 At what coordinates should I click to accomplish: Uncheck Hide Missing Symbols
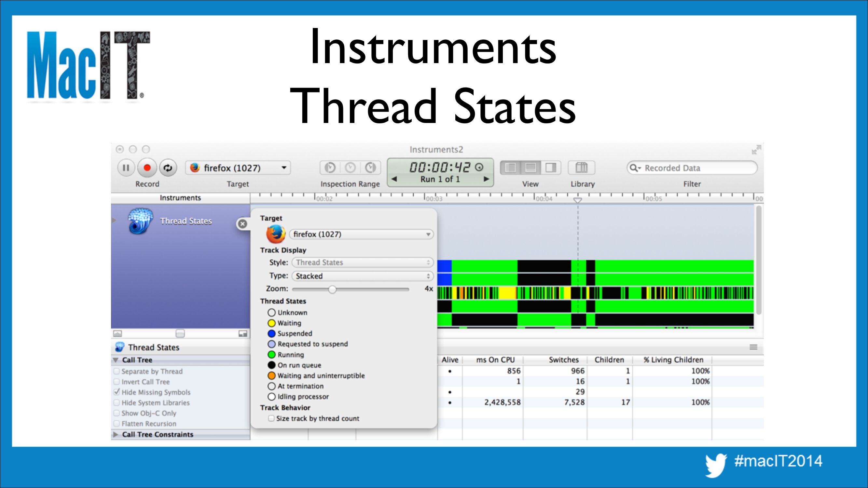pyautogui.click(x=117, y=392)
